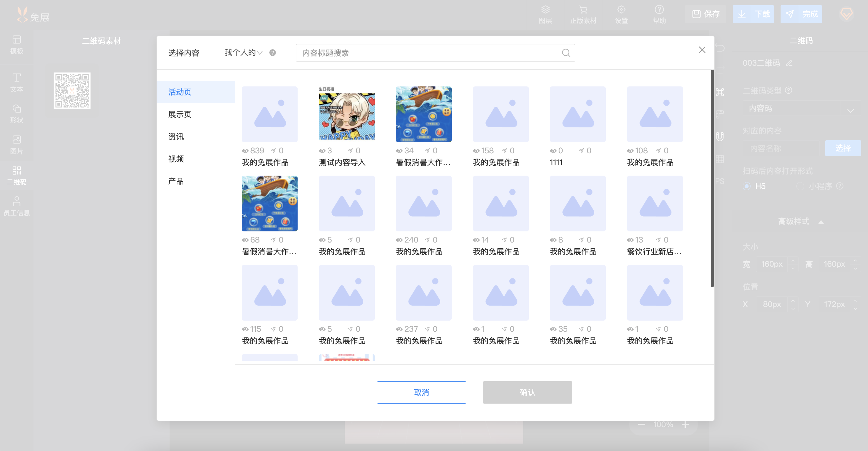Click the command-key shortcut icon
This screenshot has width=868, height=451.
[720, 92]
